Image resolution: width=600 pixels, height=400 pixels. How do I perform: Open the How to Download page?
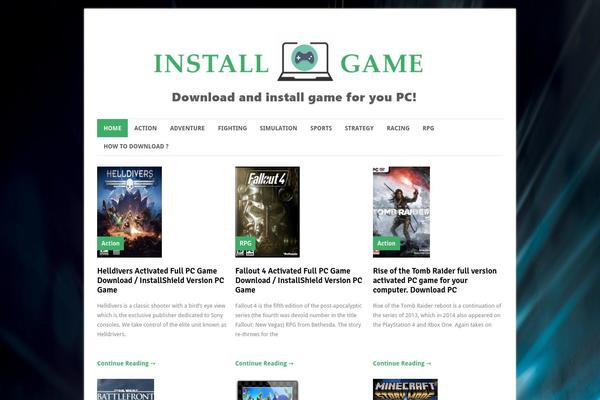point(136,146)
